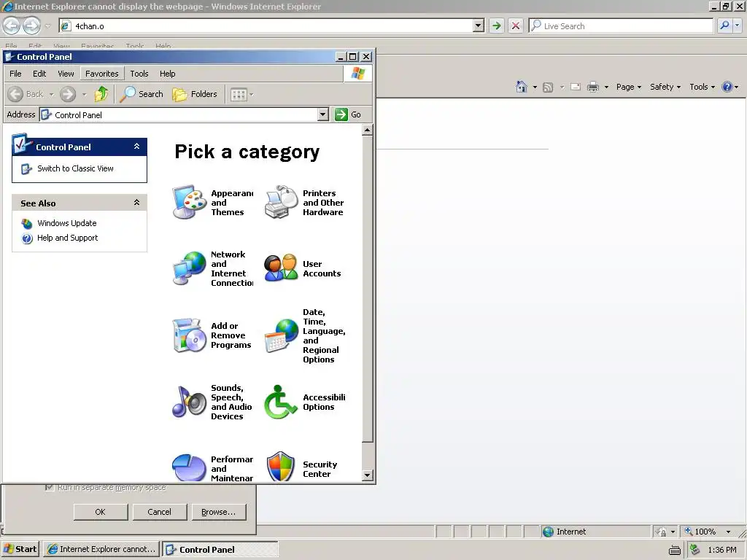Click Internet Explorer Print icon
This screenshot has width=747, height=560.
tap(593, 87)
